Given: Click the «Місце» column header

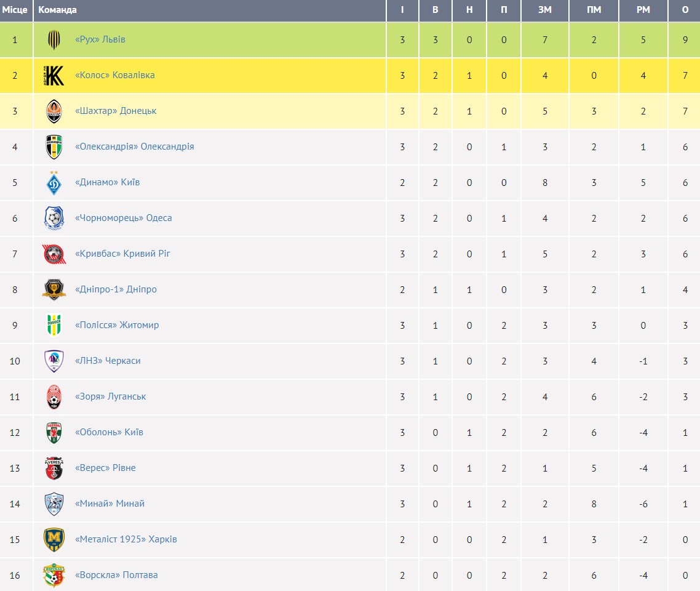Looking at the screenshot, I should (15, 10).
